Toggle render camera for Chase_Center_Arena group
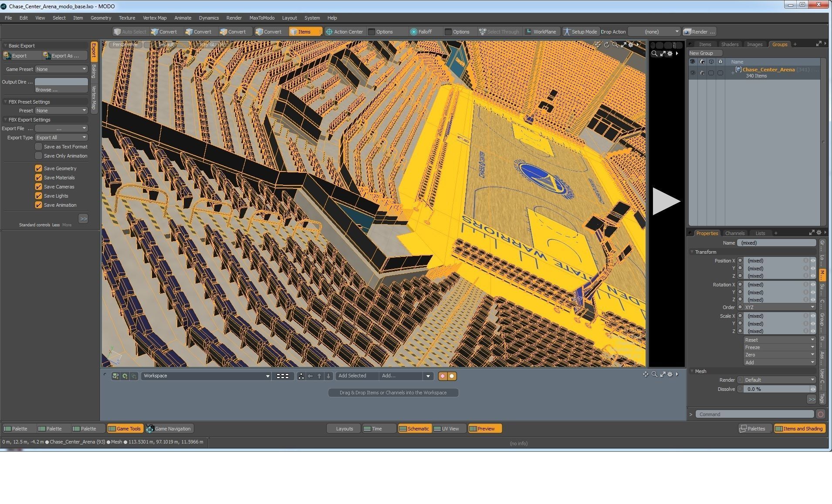 click(702, 73)
